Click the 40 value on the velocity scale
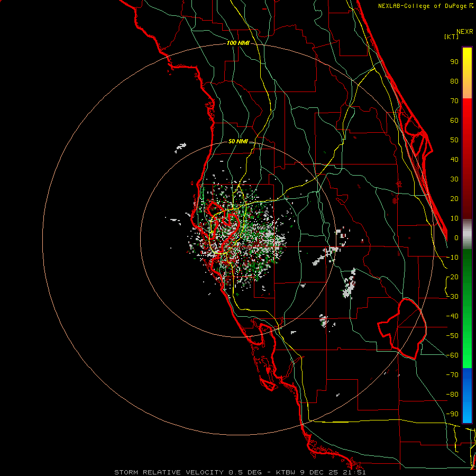The image size is (476, 476). 454,159
